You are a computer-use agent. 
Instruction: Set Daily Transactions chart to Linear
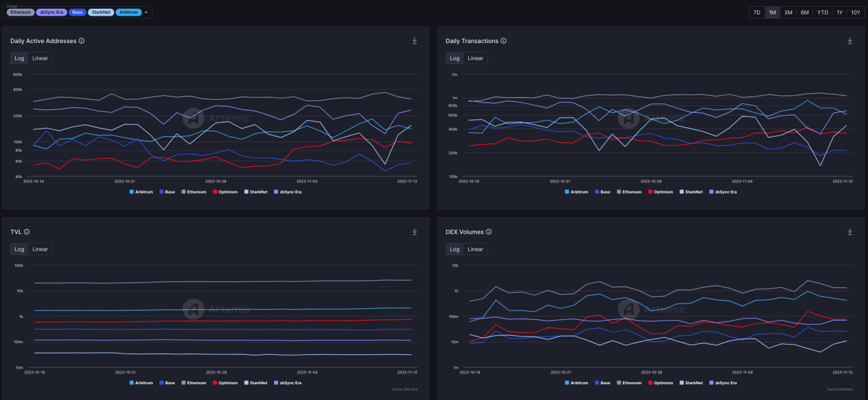[475, 58]
